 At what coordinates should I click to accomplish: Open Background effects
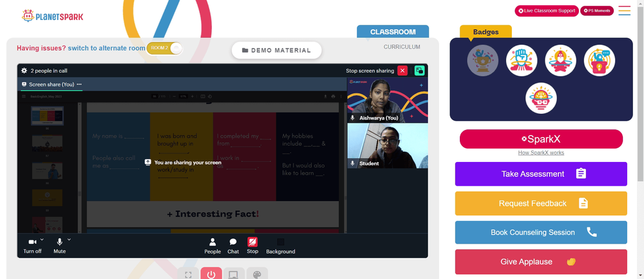(281, 246)
